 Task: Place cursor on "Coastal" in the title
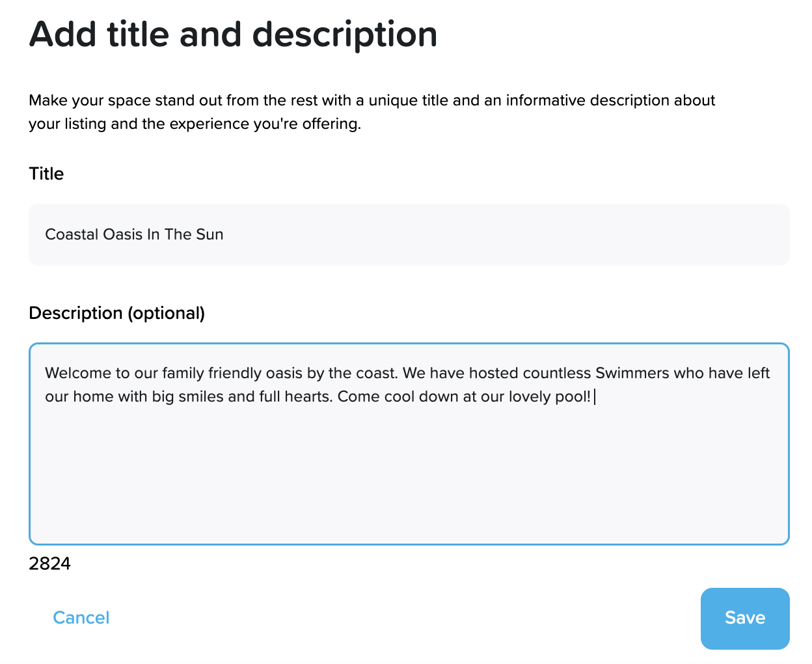pos(69,234)
